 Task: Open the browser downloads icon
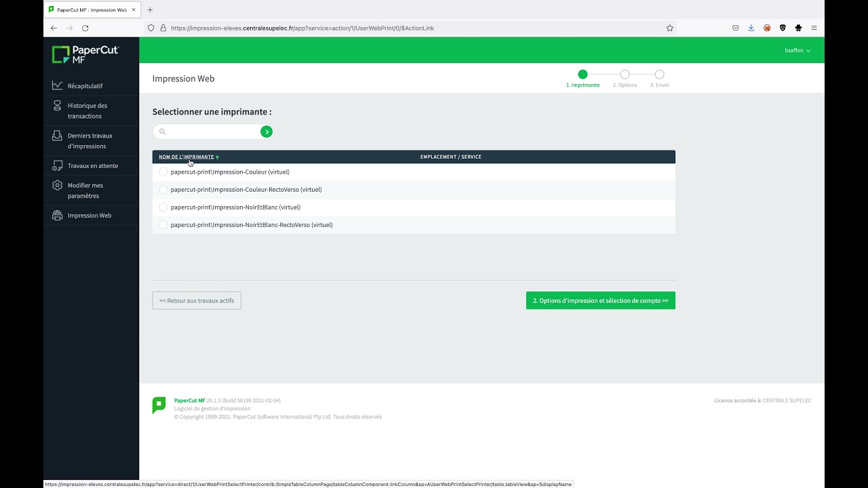(x=751, y=28)
